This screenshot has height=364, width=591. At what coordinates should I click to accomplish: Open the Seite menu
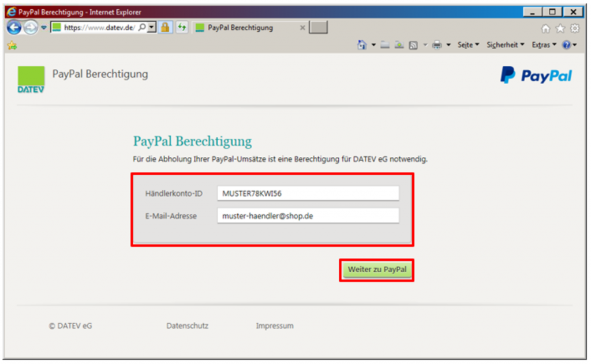(468, 45)
